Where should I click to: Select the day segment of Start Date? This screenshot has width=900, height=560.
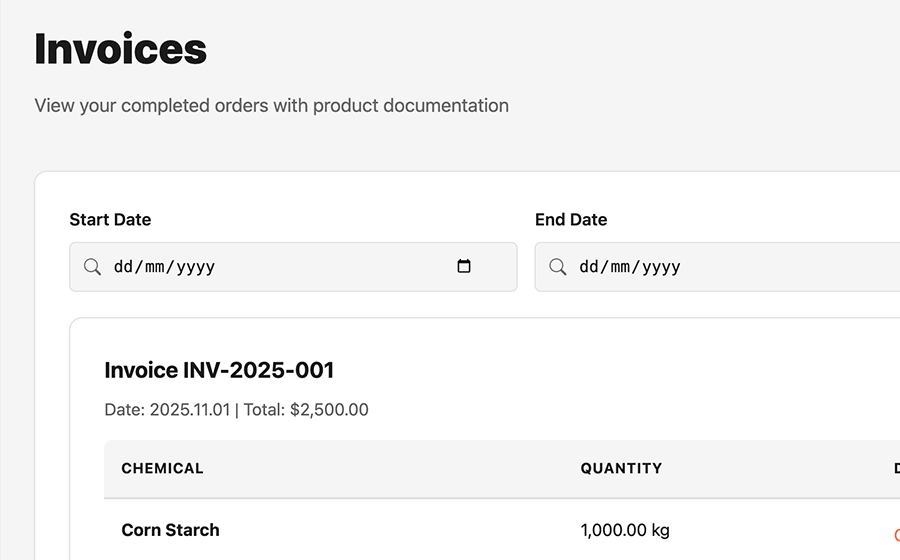[x=124, y=267]
